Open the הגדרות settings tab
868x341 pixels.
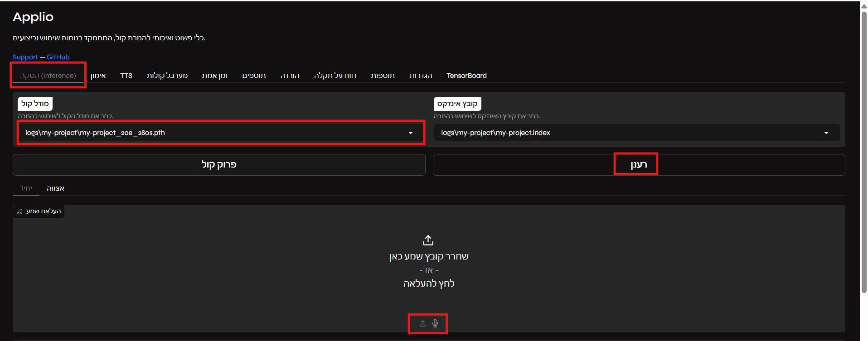coord(421,76)
